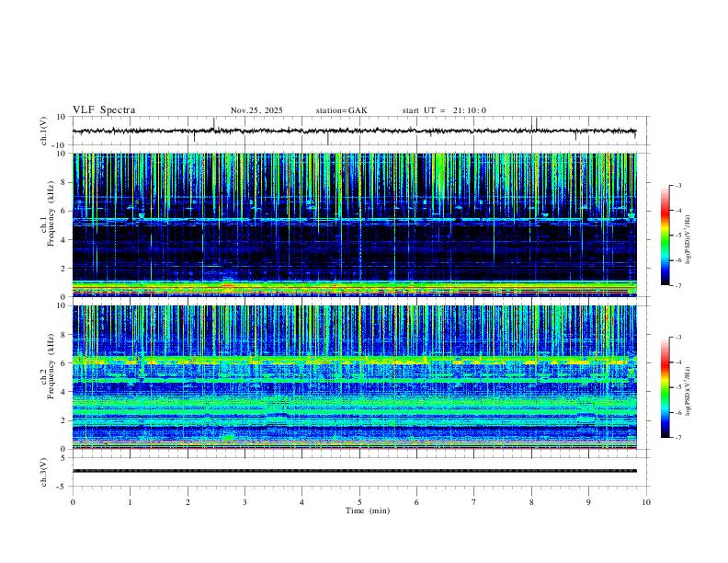Click the ch.2 'Frequency (kHz)' axis label
Image resolution: width=728 pixels, height=563 pixels.
[x=51, y=366]
